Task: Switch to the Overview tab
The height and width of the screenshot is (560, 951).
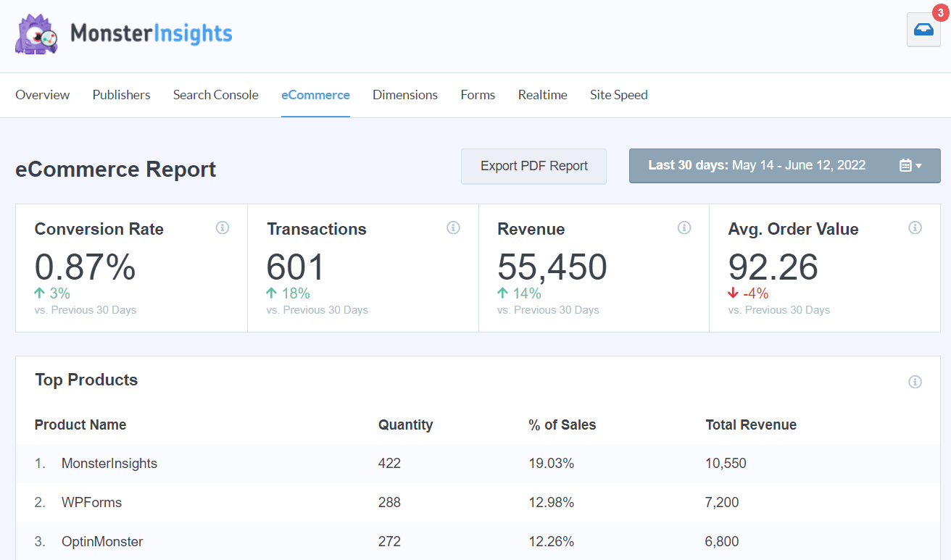Action: coord(42,95)
